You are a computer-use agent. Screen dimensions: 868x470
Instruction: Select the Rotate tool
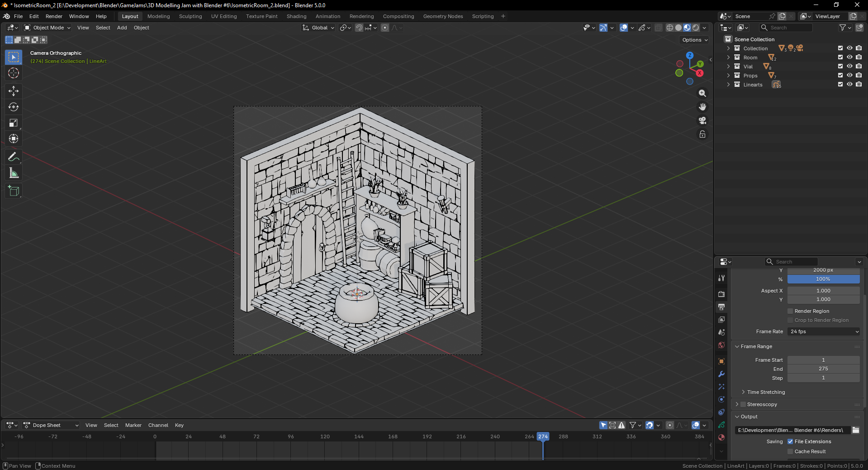[14, 107]
